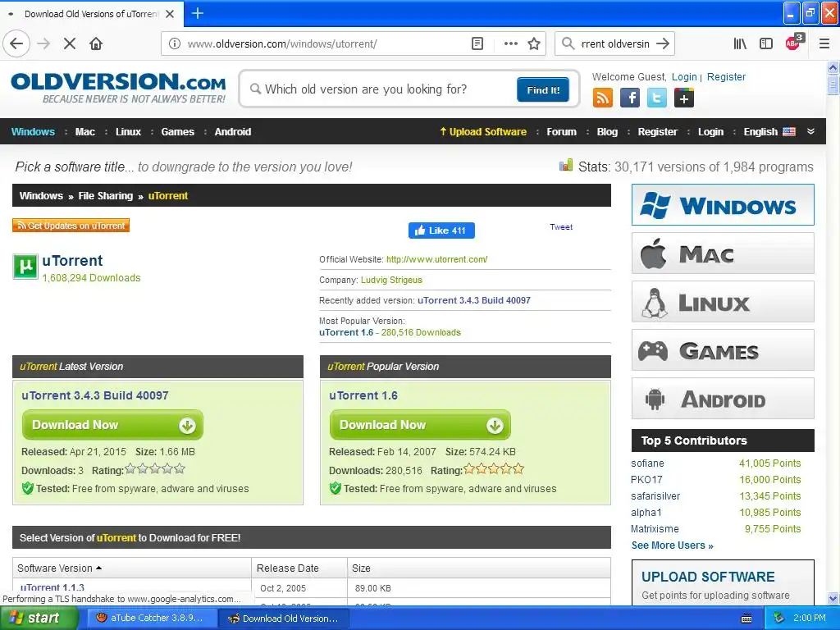Open the Twitter icon in header
The width and height of the screenshot is (840, 630).
[657, 98]
